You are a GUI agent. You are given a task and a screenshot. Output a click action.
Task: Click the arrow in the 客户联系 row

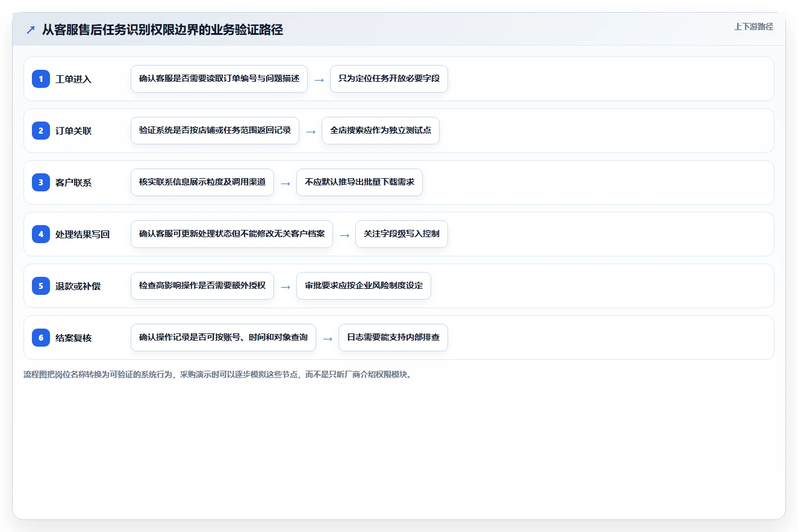(285, 183)
